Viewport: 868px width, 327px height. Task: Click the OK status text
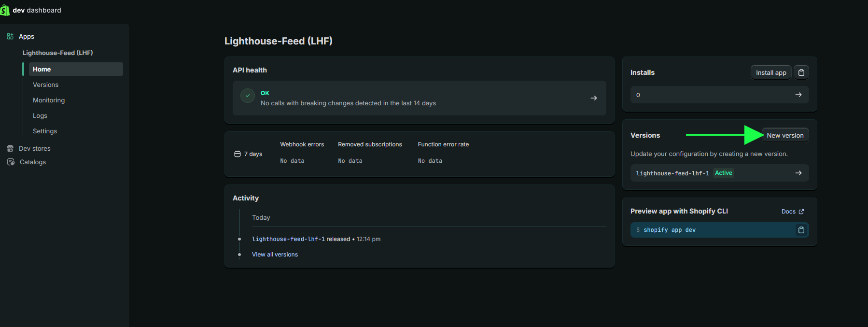coord(265,93)
